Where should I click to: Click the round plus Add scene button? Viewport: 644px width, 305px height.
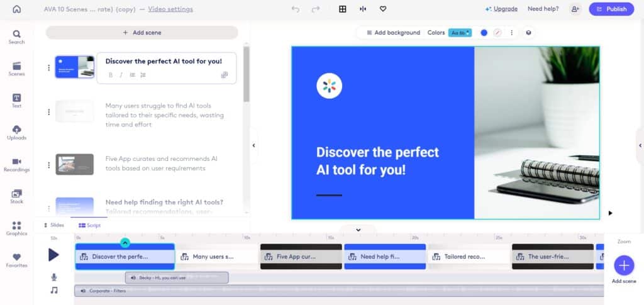[624, 265]
